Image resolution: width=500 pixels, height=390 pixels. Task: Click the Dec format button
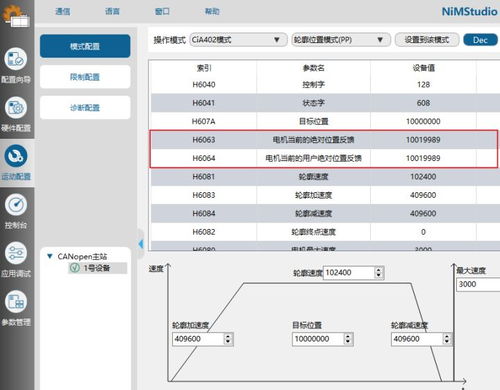coord(480,40)
